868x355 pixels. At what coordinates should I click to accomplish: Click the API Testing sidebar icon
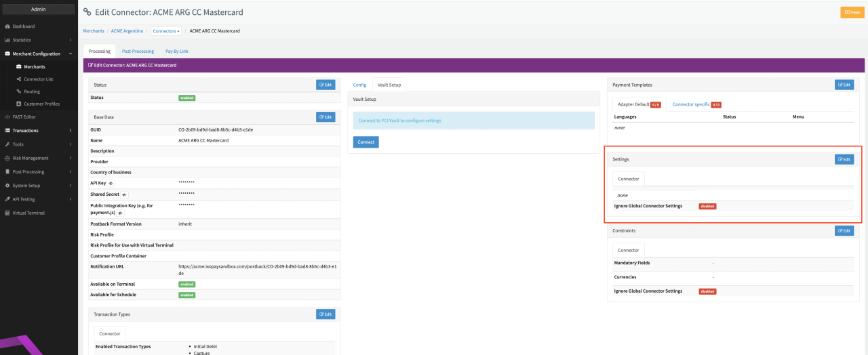click(7, 199)
